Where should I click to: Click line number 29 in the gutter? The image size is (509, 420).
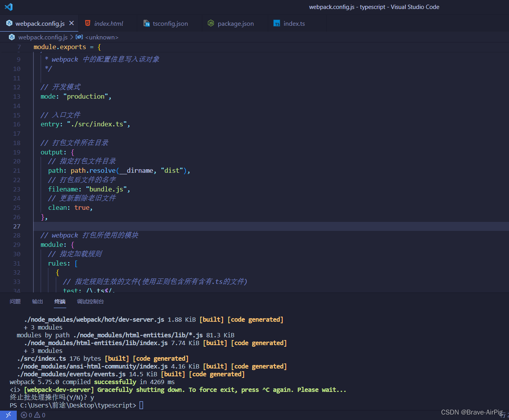[x=17, y=245]
